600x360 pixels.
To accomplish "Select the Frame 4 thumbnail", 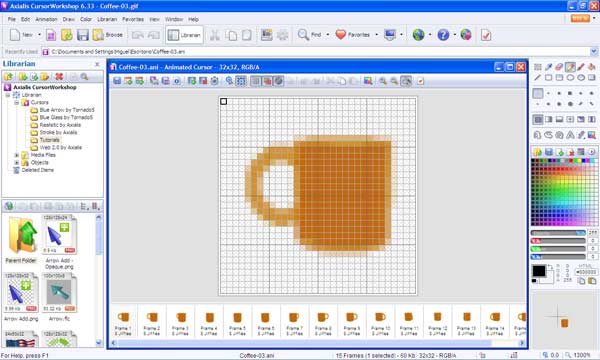I will 209,322.
